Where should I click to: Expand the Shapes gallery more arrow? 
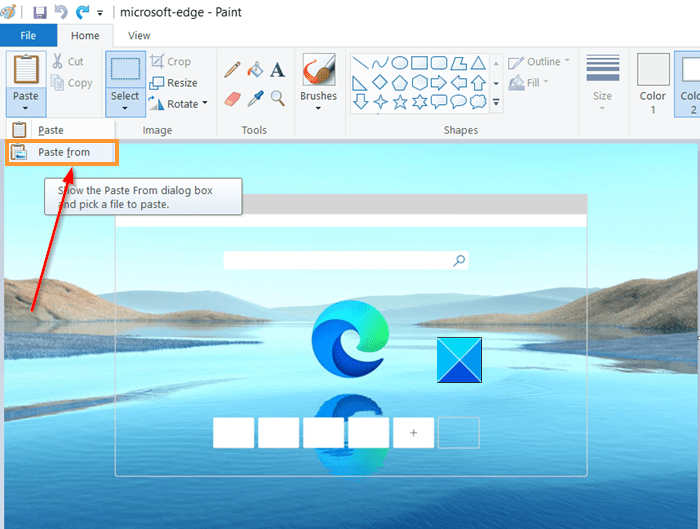point(496,102)
